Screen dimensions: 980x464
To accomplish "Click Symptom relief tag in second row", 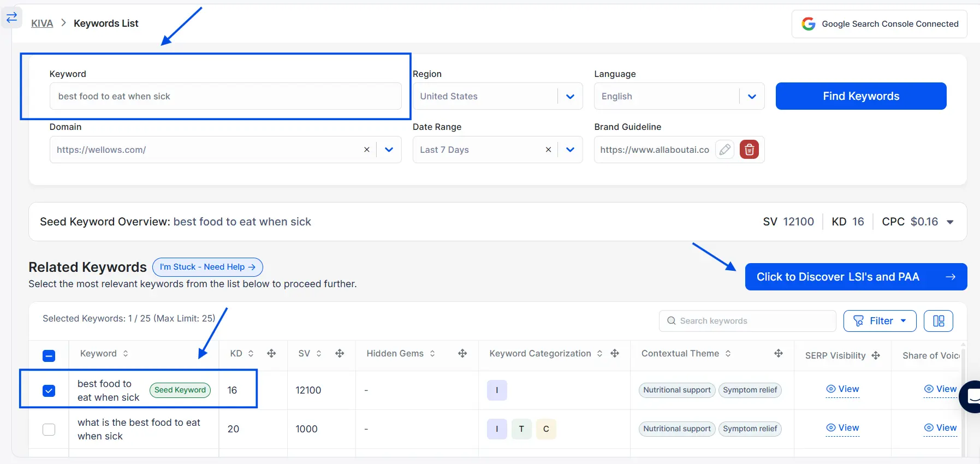I will click(750, 429).
